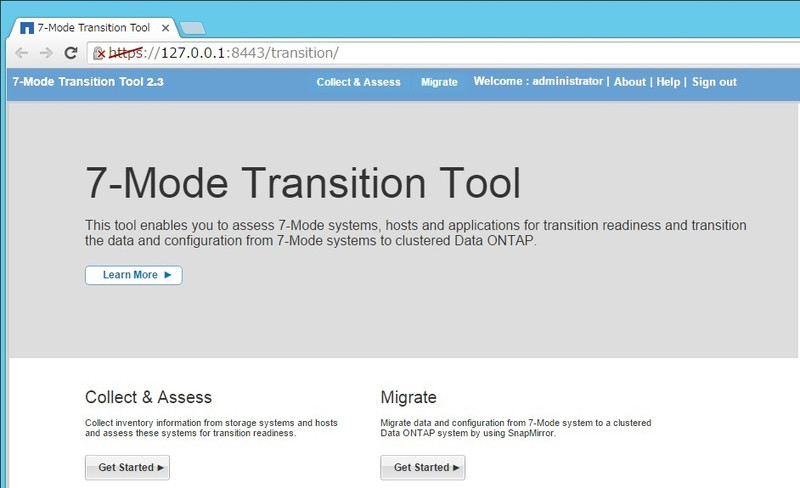Click the address bar URL field

click(443, 53)
